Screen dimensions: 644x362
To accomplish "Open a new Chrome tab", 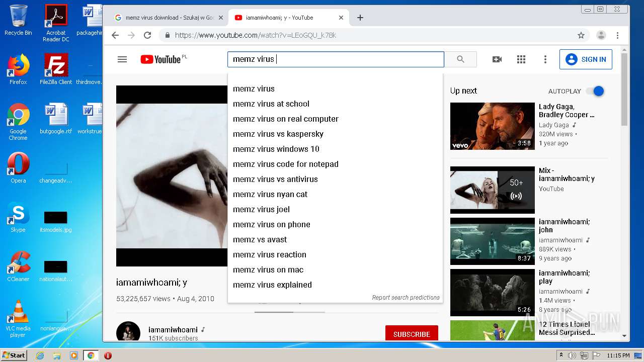I will 360,18.
